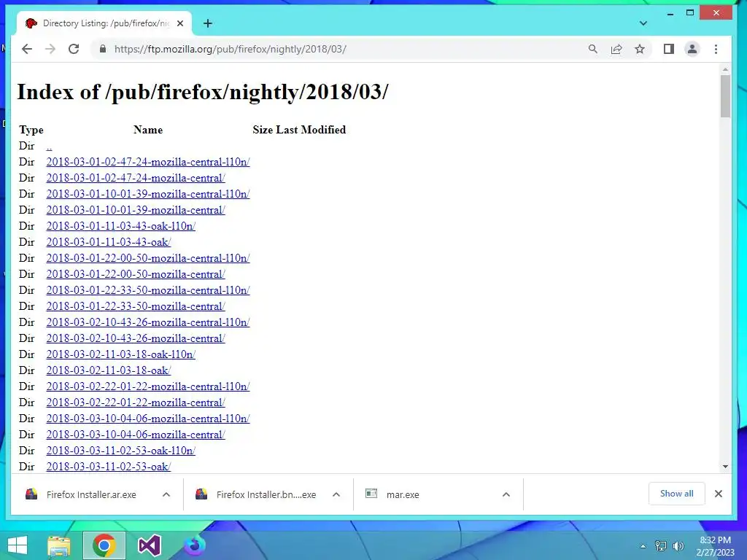The height and width of the screenshot is (560, 747).
Task: Open the volume tray icon
Action: pos(678,546)
